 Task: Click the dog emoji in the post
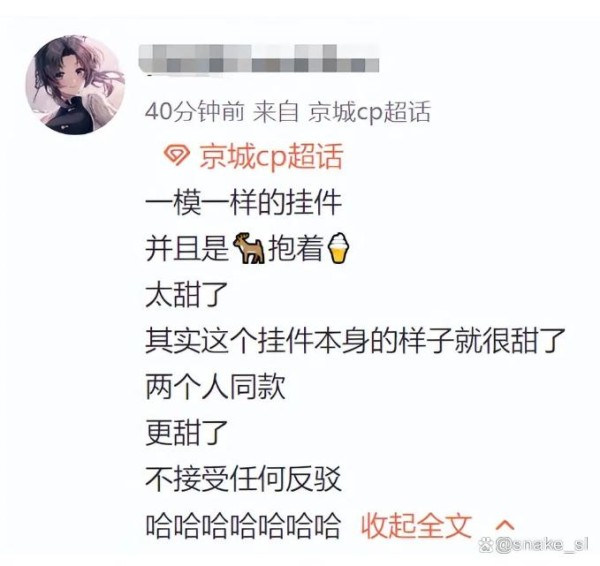[x=249, y=248]
